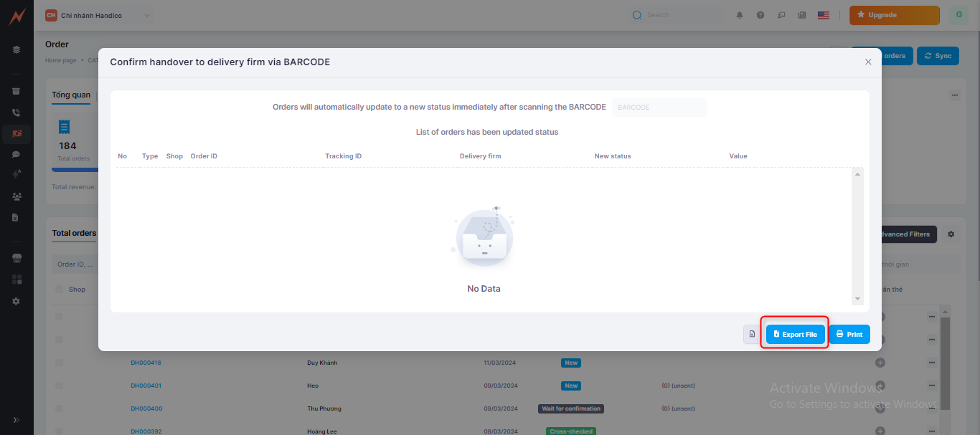Screen dimensions: 980x435
Task: Switch to the Tổng quan tab
Action: tap(71, 95)
